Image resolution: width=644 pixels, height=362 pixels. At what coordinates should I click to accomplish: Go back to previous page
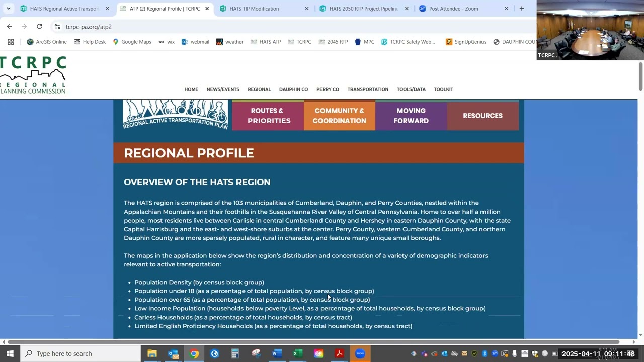(9, 27)
